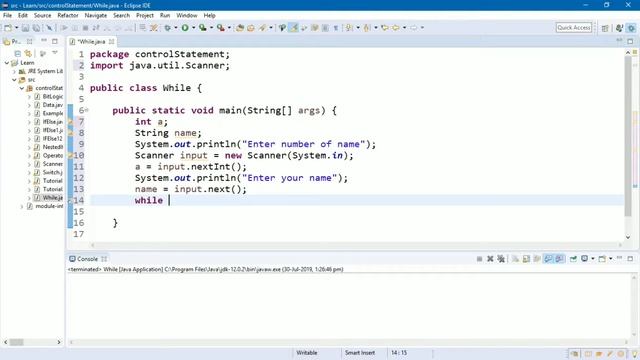
Task: Open the Display Selected Console dropdown arrow
Action: tap(593, 259)
